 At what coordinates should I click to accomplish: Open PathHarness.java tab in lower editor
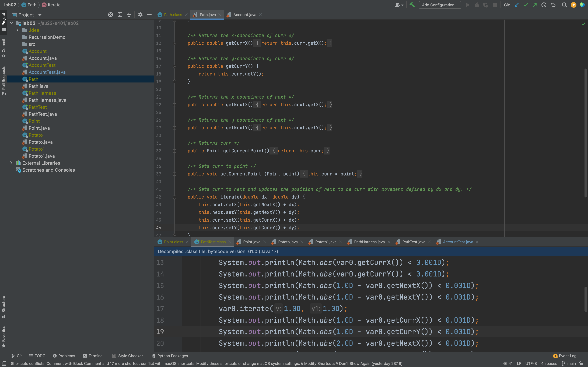(x=369, y=242)
